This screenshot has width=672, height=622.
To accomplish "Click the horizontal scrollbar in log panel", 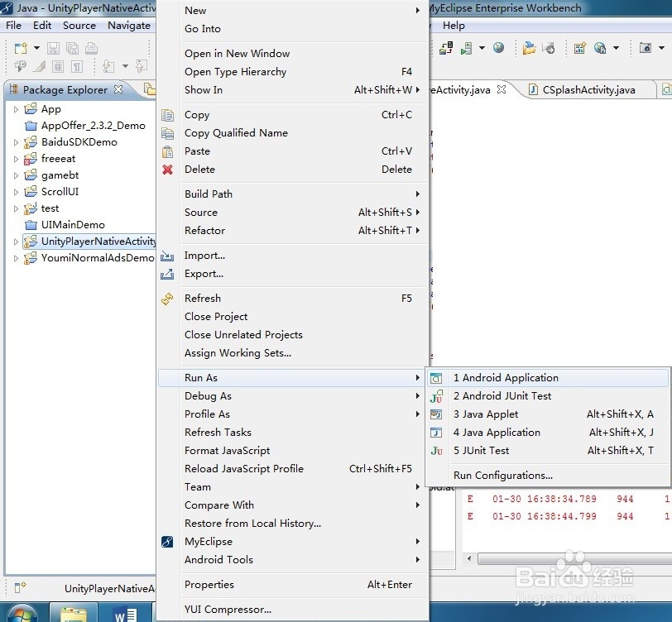I will (574, 558).
